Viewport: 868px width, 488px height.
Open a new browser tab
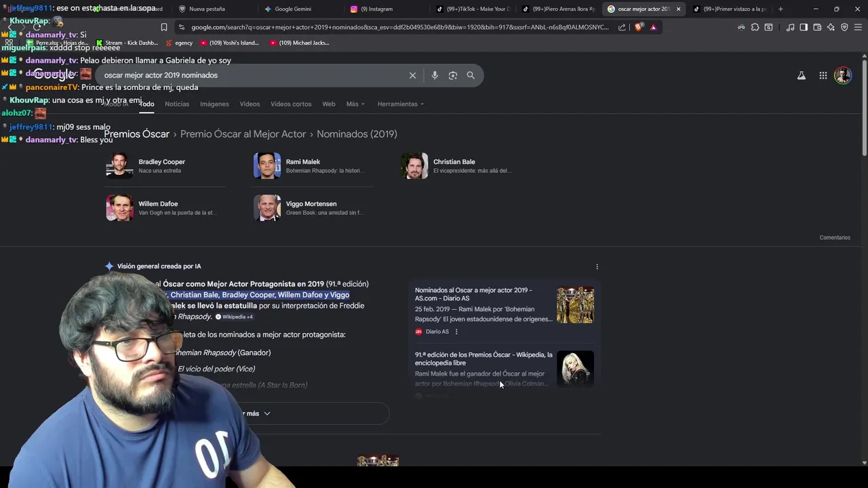point(781,9)
